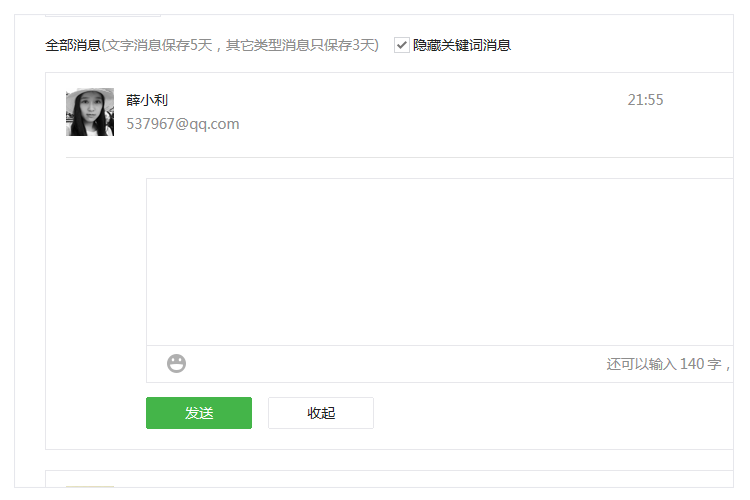Click the 隐藏关键词消息 label text
This screenshot has height=500, width=750.
[462, 45]
